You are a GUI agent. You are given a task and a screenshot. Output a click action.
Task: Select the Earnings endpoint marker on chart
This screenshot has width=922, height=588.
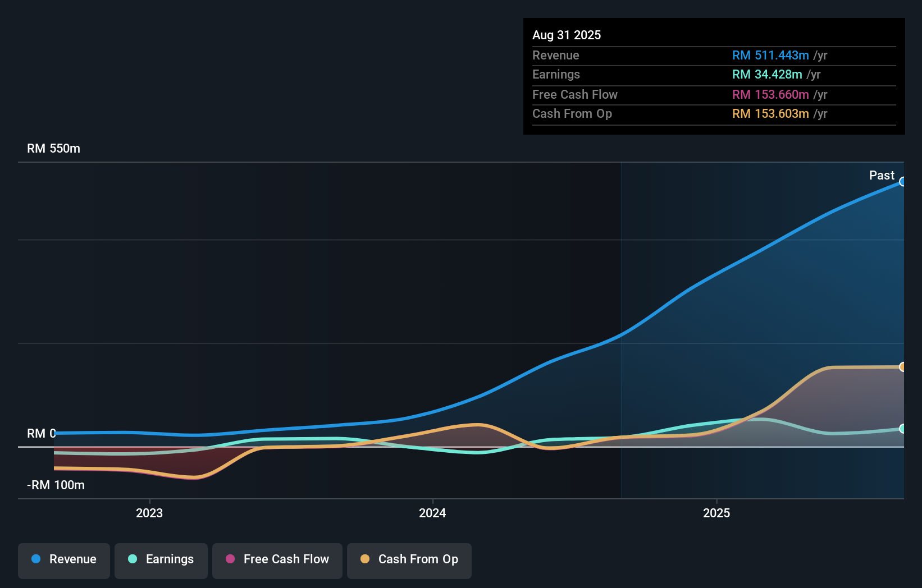[902, 429]
